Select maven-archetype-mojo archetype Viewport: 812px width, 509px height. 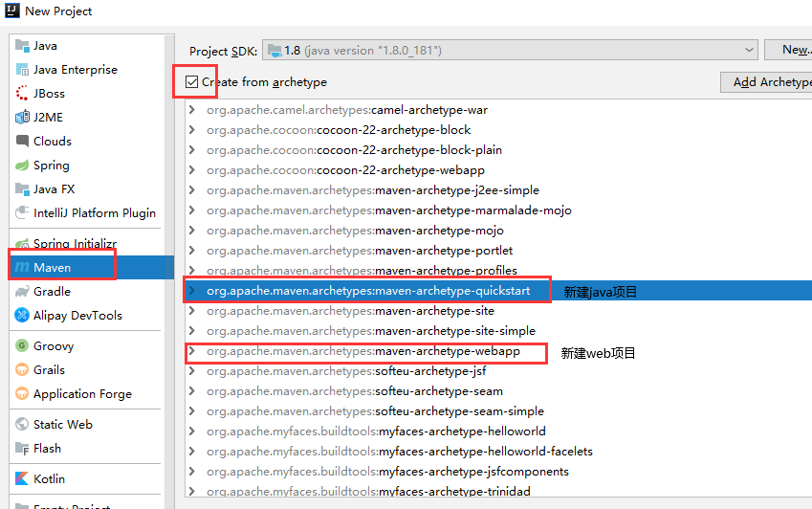click(x=355, y=231)
